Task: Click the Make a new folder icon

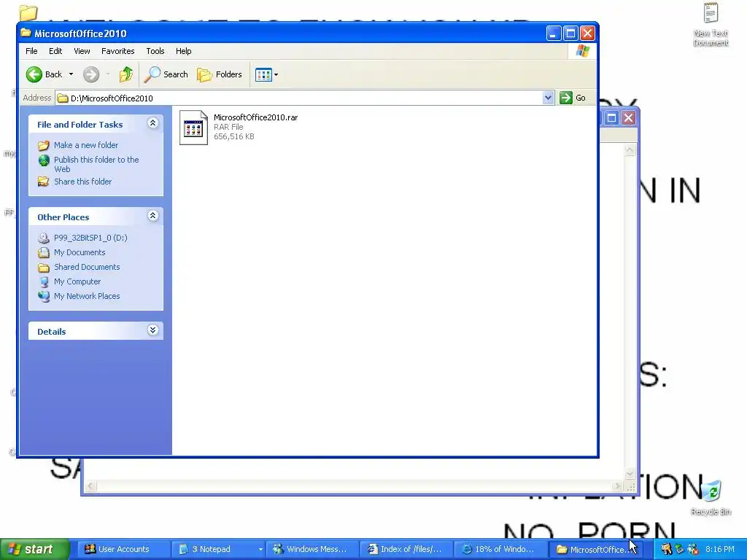Action: click(x=43, y=145)
